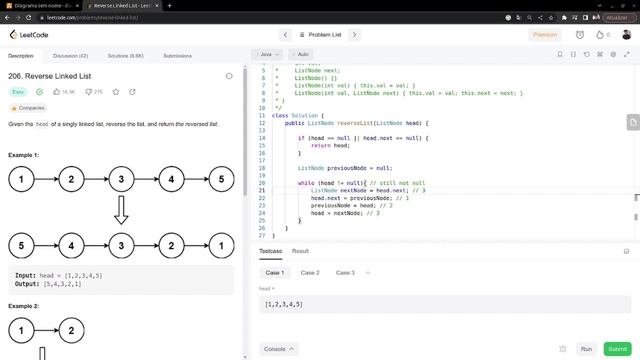Click the browser zoom magnifier icon

coord(529,18)
